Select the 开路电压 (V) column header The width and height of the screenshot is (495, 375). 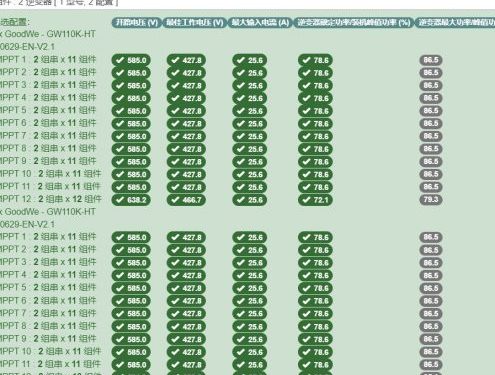pos(136,23)
